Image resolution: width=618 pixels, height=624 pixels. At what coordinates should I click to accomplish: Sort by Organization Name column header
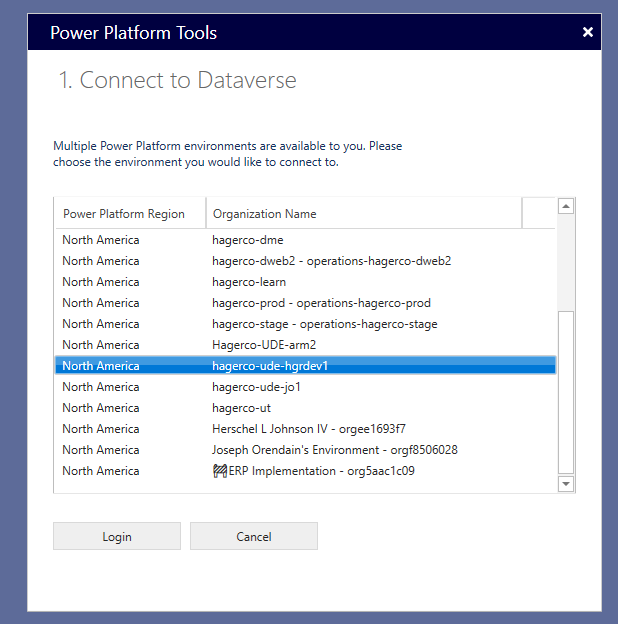364,214
